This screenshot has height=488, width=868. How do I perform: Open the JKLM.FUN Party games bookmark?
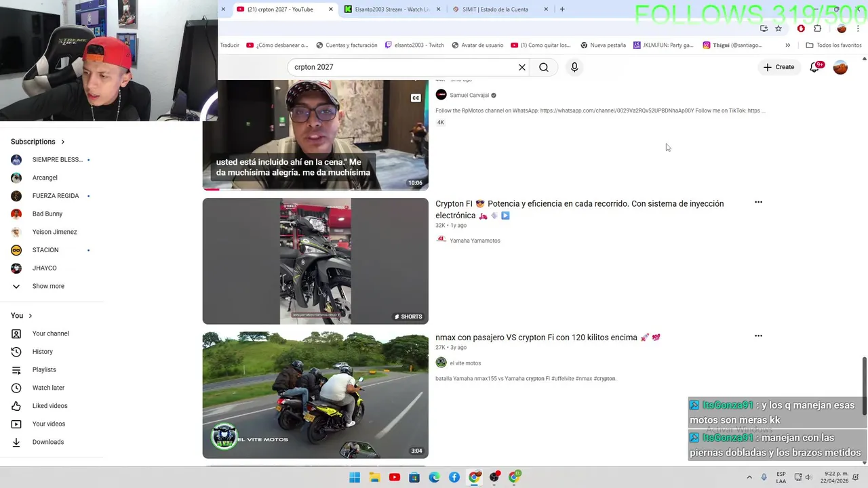click(x=663, y=45)
